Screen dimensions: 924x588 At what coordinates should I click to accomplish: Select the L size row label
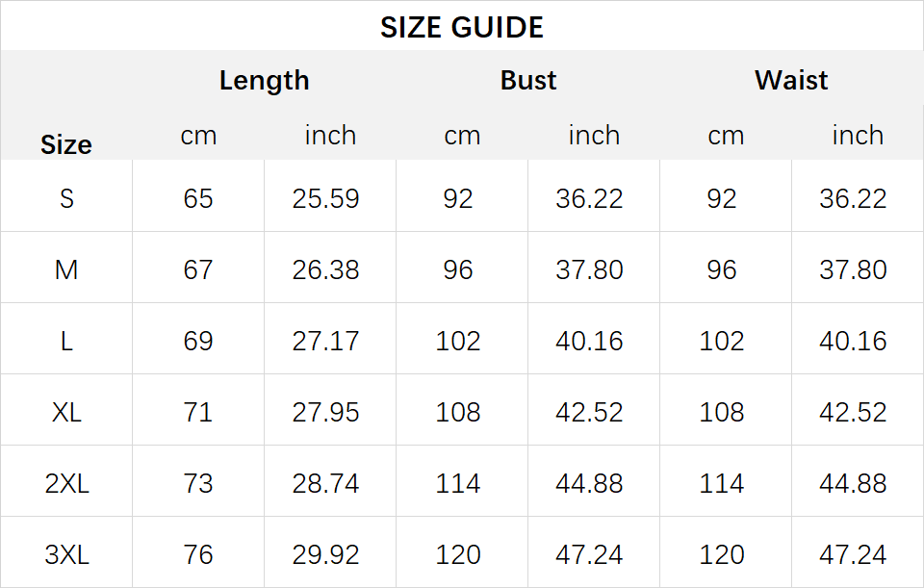tap(66, 341)
